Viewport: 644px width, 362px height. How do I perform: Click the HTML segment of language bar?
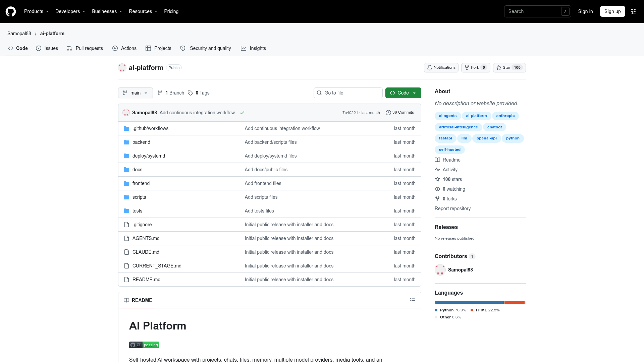[x=515, y=302]
